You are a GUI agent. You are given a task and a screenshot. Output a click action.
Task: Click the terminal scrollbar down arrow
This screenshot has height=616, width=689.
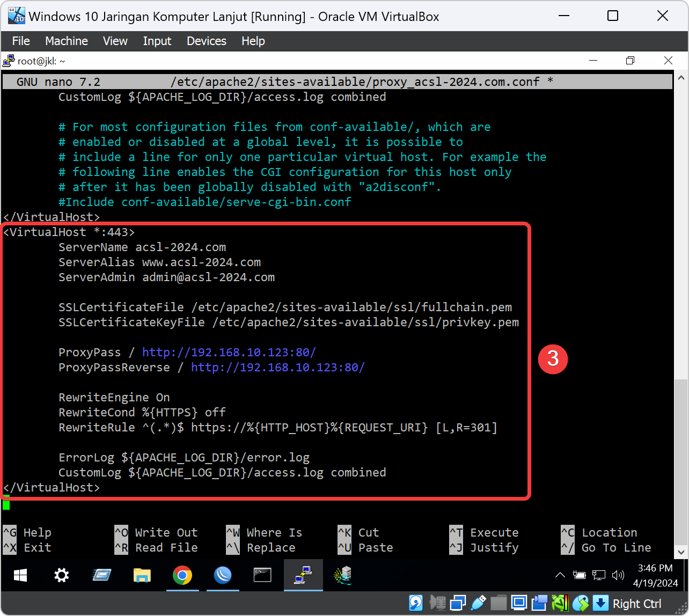(681, 551)
